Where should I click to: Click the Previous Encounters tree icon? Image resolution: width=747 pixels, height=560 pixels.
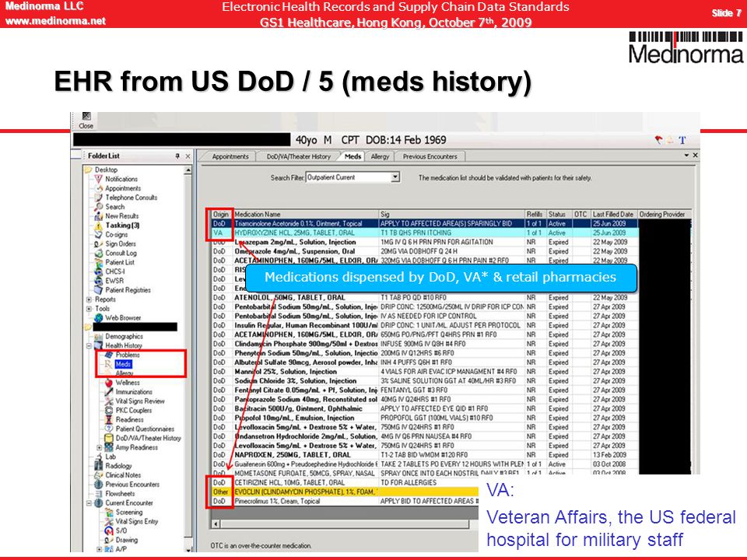pos(99,485)
